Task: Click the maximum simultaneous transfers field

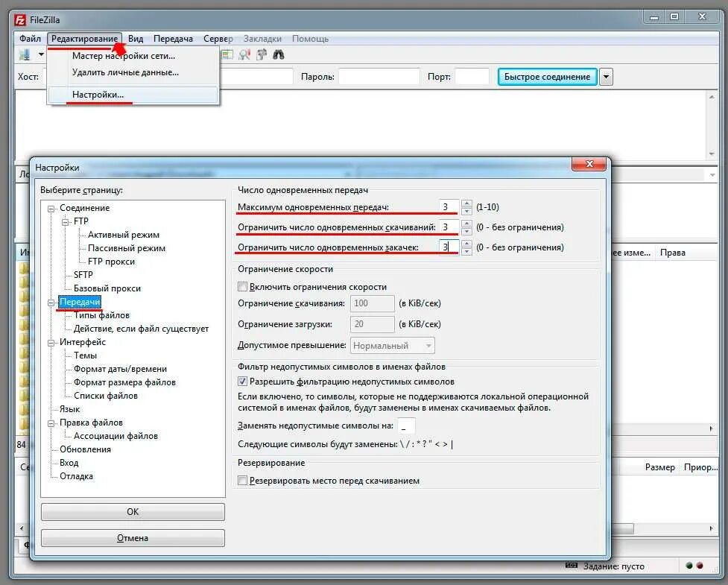Action: tap(449, 207)
